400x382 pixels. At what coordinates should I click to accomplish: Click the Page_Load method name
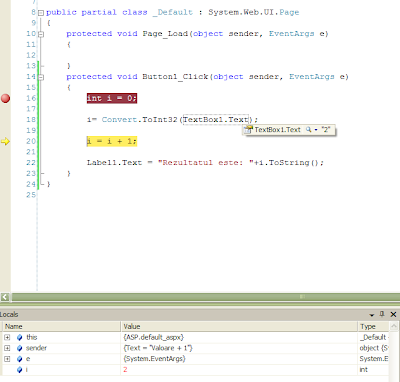[x=165, y=34]
